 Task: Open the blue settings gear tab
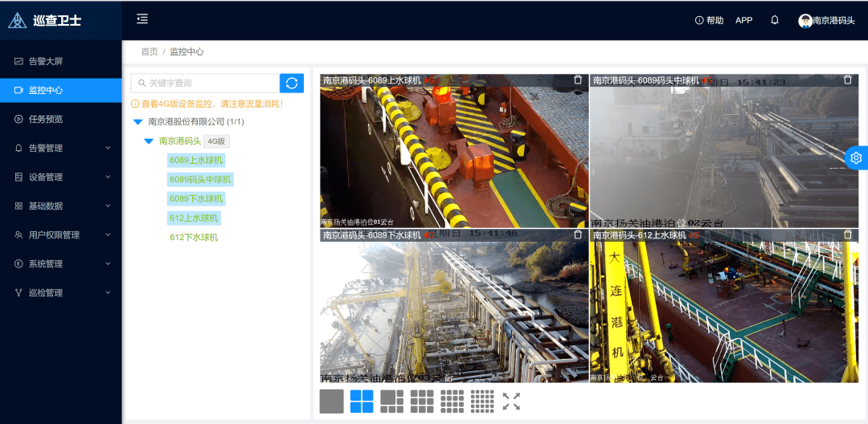pos(856,157)
